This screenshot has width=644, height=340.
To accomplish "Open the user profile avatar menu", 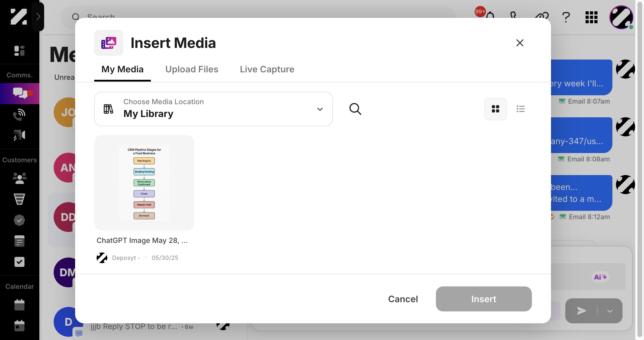I will point(621,17).
